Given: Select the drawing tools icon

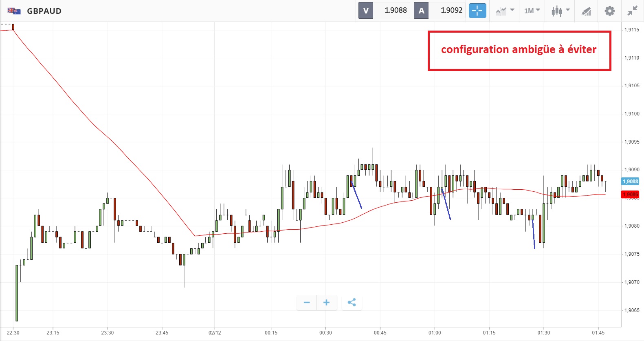Looking at the screenshot, I should click(586, 11).
